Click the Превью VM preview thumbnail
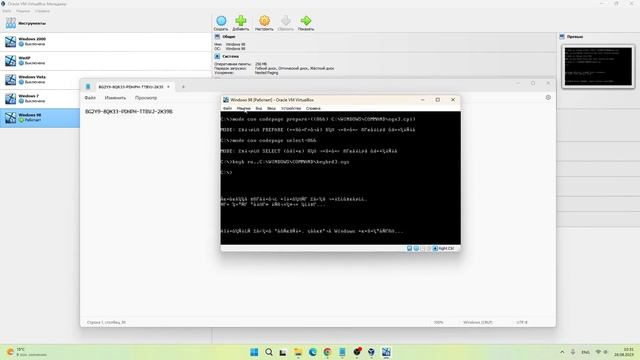640x360 pixels. click(x=598, y=67)
